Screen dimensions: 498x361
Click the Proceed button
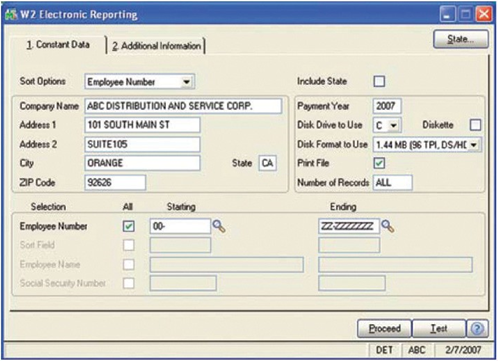385,329
